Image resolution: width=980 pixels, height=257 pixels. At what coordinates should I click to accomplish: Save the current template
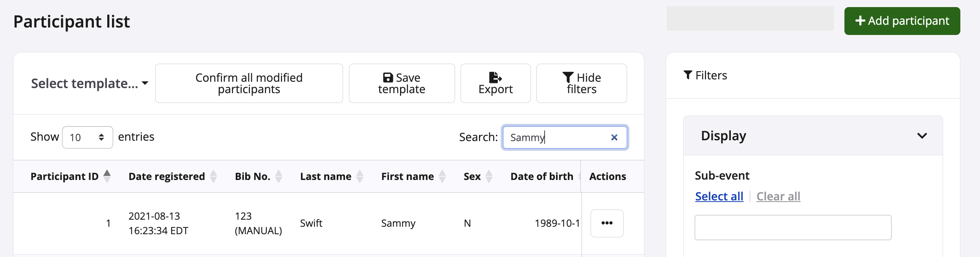pyautogui.click(x=402, y=83)
